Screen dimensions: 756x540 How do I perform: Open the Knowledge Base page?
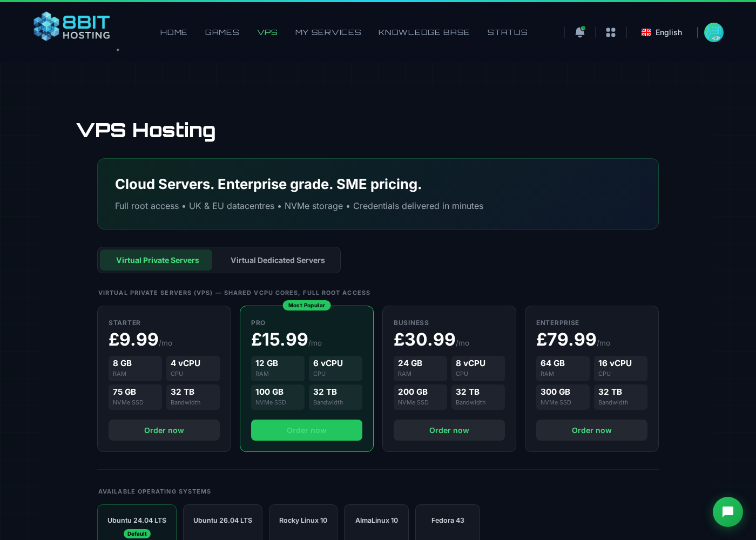pos(424,32)
